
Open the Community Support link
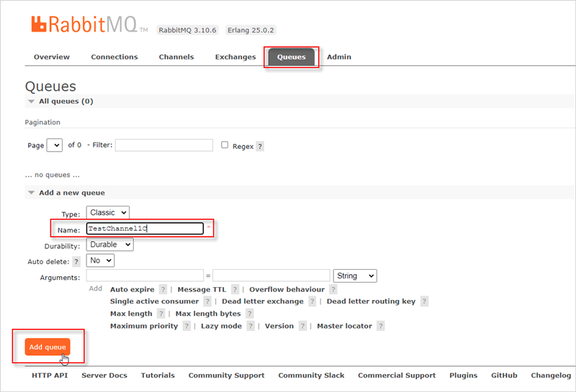tap(227, 375)
